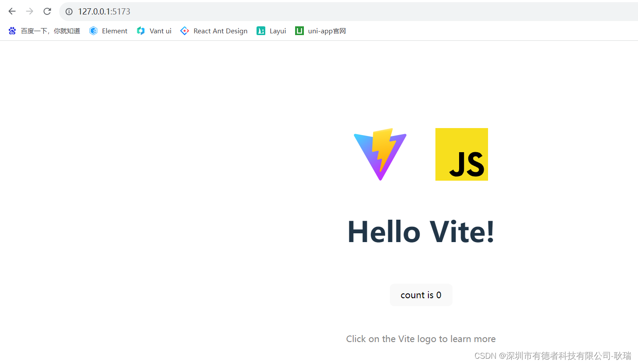Open the site information icon in address bar
Viewport: 638px width, 364px height.
[x=69, y=11]
